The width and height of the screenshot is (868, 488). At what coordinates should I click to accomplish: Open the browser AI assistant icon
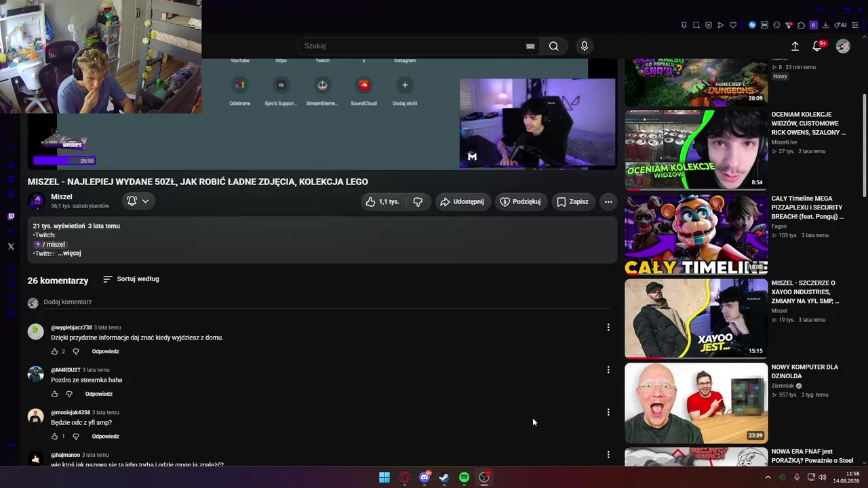(841, 25)
